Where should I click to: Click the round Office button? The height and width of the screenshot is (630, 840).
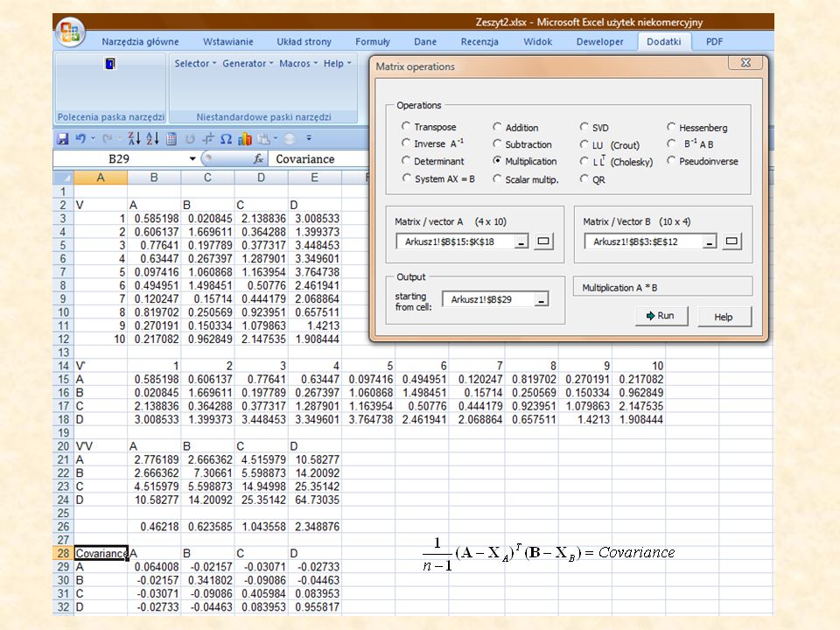point(70,31)
